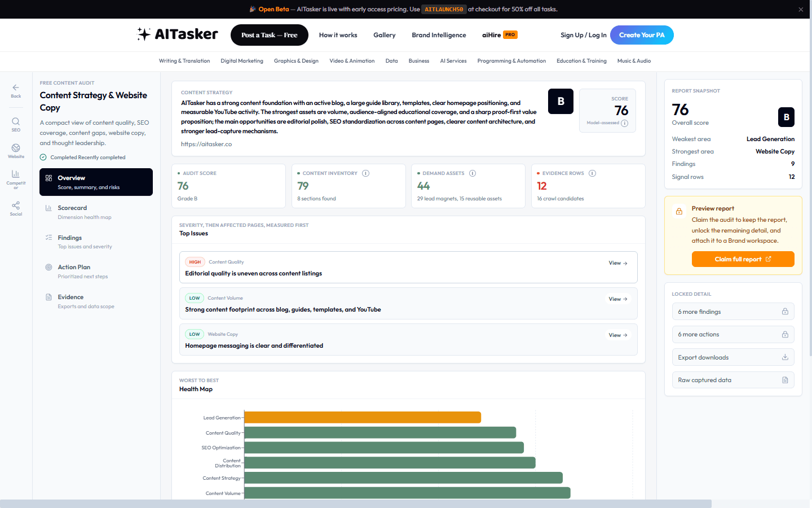This screenshot has width=812, height=508.
Task: Open Digital Marketing category
Action: pos(242,61)
